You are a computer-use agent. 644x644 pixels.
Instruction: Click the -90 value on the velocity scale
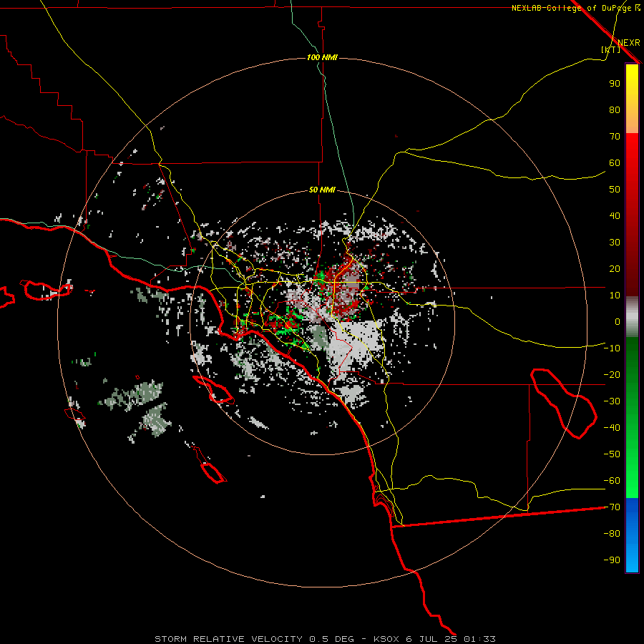tap(612, 560)
